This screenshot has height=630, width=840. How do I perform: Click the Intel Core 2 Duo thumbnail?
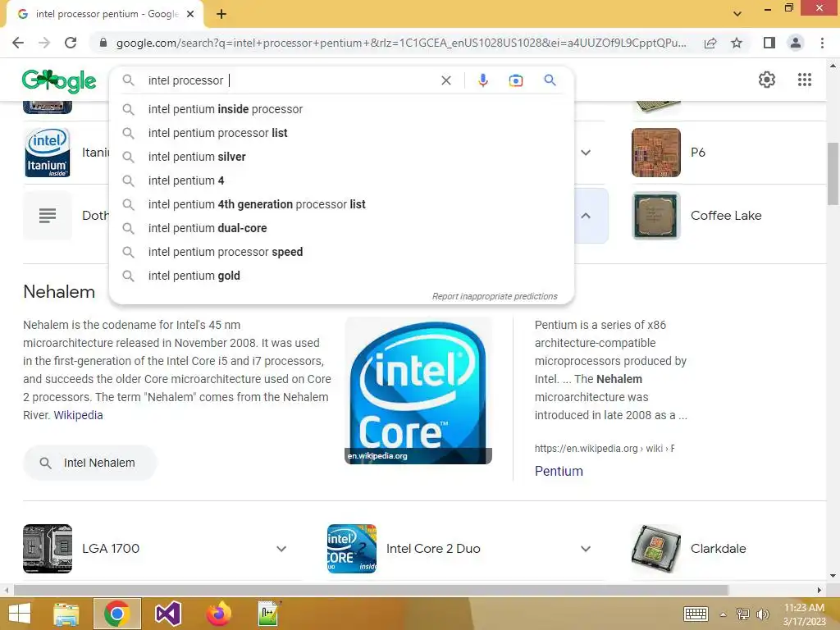(x=352, y=549)
